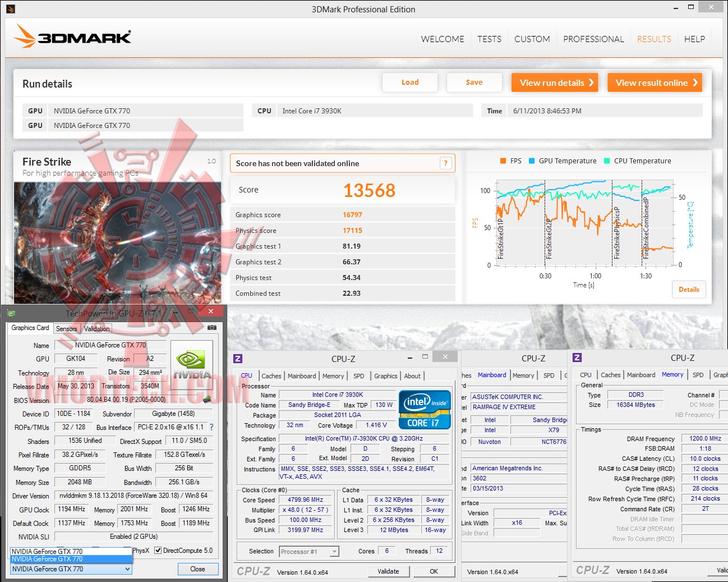This screenshot has width=728, height=582.
Task: Click the memory Size value 16384 MBytes
Action: 636,405
